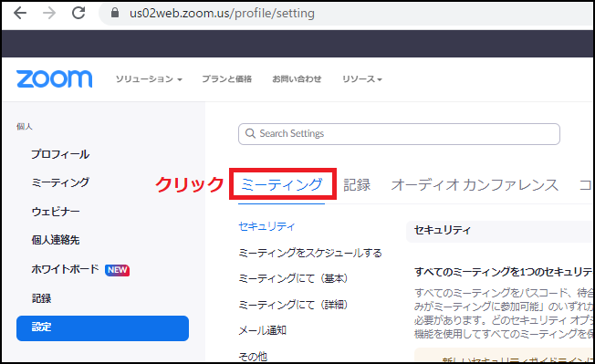The height and width of the screenshot is (364, 595).
Task: Switch to the 記録 settings tab
Action: click(x=357, y=185)
